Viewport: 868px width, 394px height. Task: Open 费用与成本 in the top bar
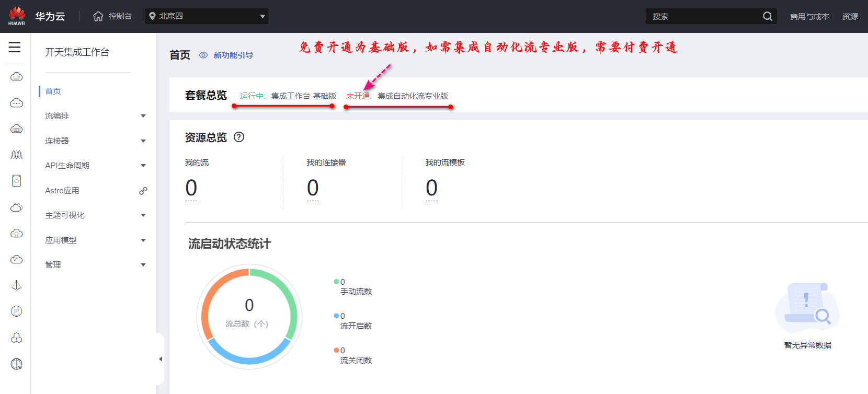pyautogui.click(x=809, y=17)
